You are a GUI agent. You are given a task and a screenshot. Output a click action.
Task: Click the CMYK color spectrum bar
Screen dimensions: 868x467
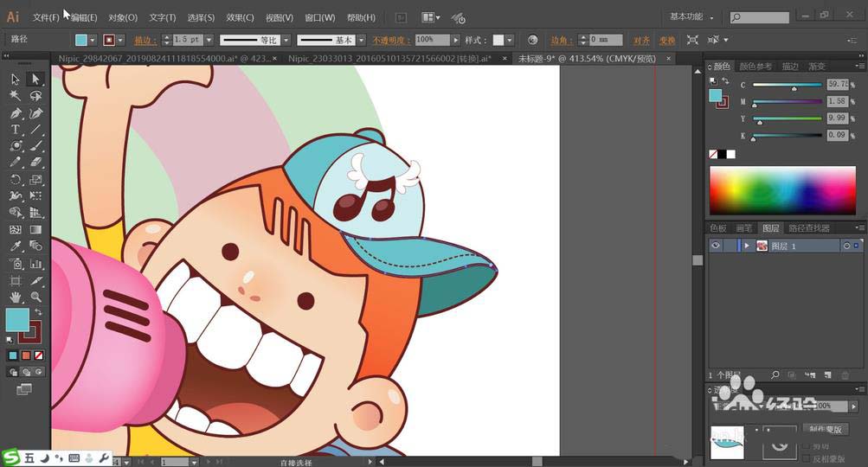(x=782, y=190)
